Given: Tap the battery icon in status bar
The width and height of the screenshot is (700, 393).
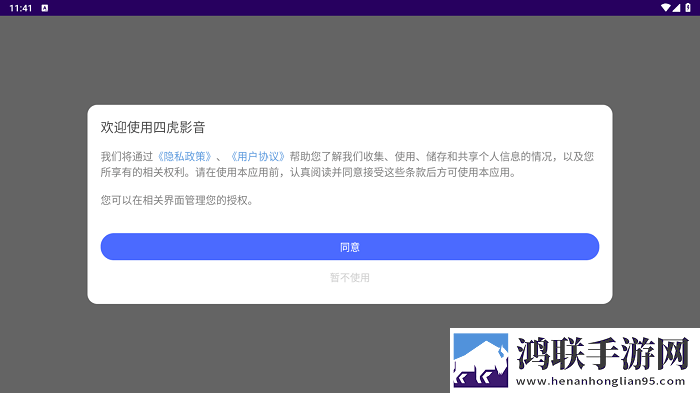Looking at the screenshot, I should point(688,8).
